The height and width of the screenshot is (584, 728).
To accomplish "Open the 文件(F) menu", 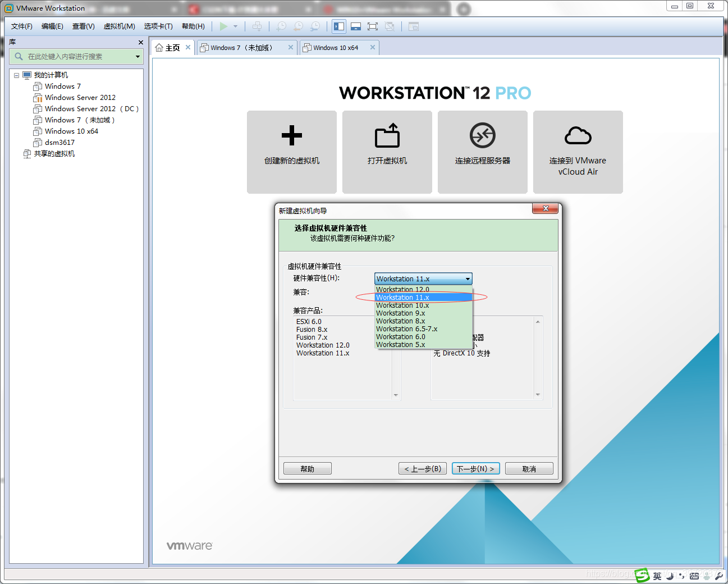I will point(22,26).
